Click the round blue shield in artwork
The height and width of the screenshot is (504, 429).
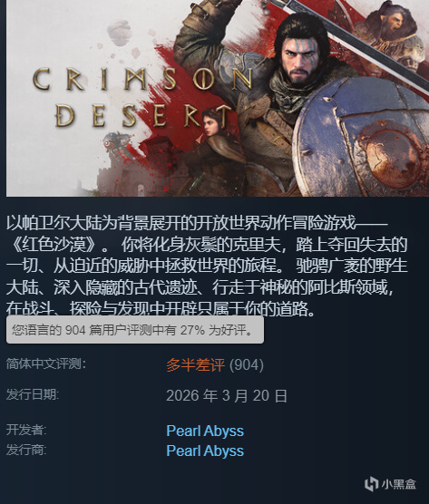click(x=362, y=138)
